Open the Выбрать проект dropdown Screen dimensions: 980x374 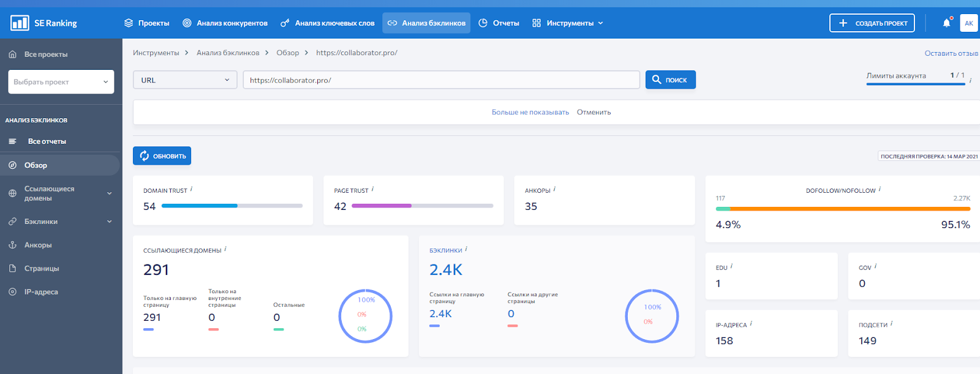coord(61,82)
